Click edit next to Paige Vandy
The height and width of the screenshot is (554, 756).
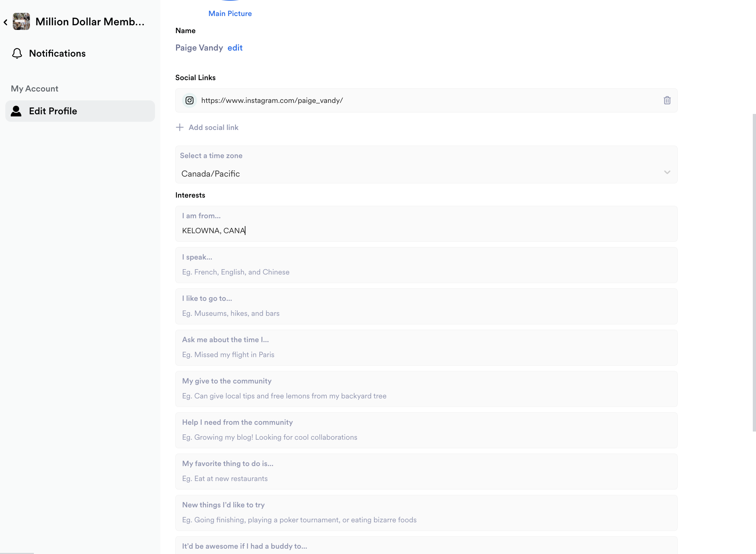pos(235,48)
